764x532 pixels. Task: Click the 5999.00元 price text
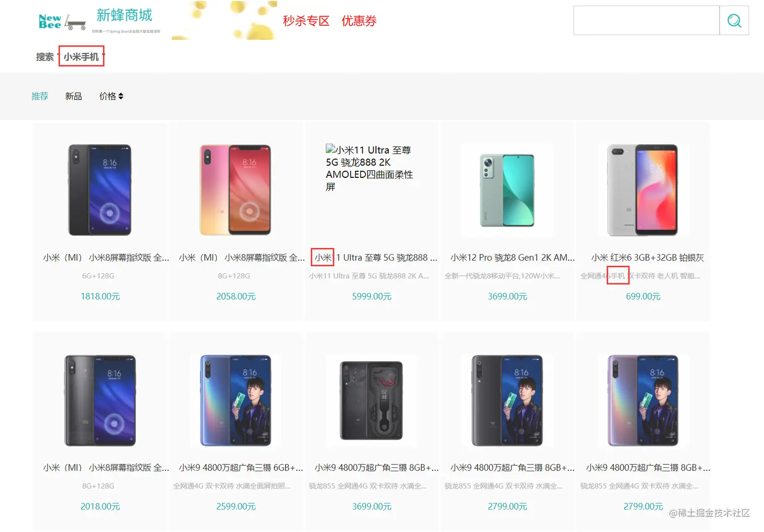point(372,297)
